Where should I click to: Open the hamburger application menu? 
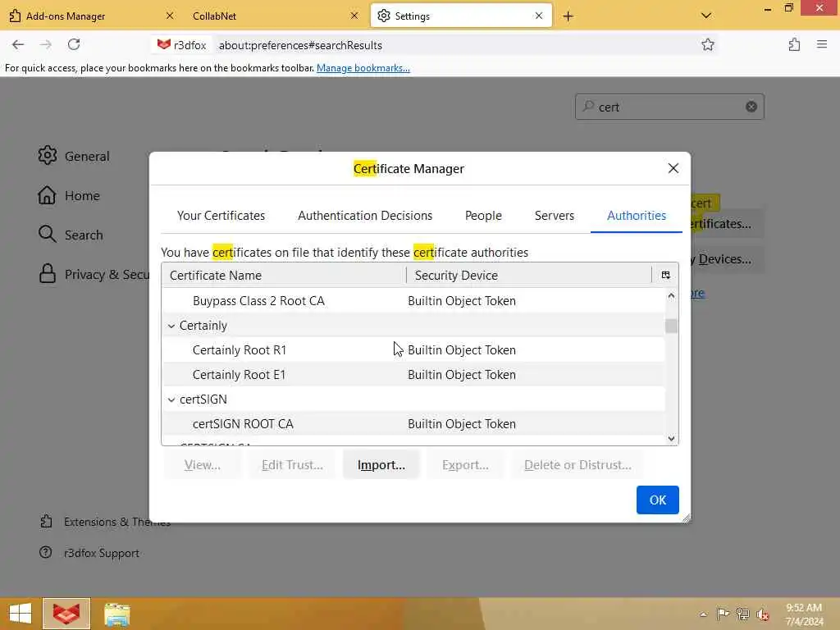[x=822, y=45]
